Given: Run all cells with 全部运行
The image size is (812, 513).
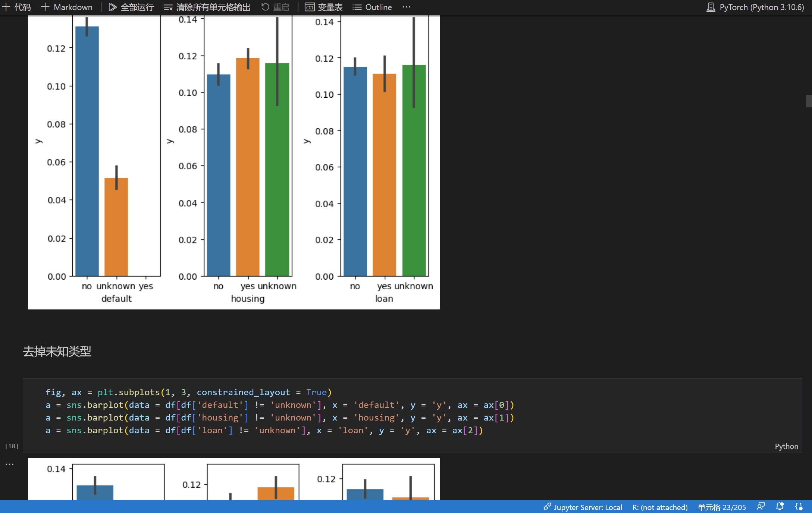Looking at the screenshot, I should (131, 7).
